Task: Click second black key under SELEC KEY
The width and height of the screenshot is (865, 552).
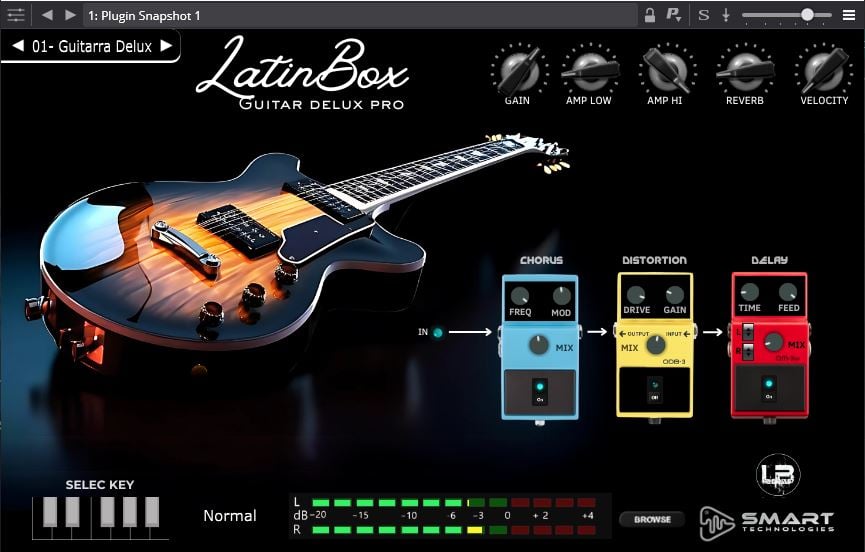Action: point(73,512)
